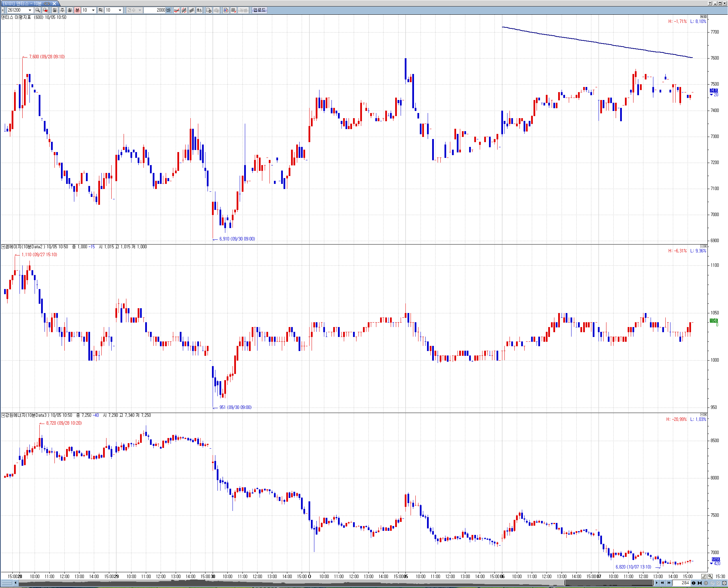This screenshot has width=728, height=588.
Task: Click the up-down arrows icon
Action: click(x=199, y=10)
